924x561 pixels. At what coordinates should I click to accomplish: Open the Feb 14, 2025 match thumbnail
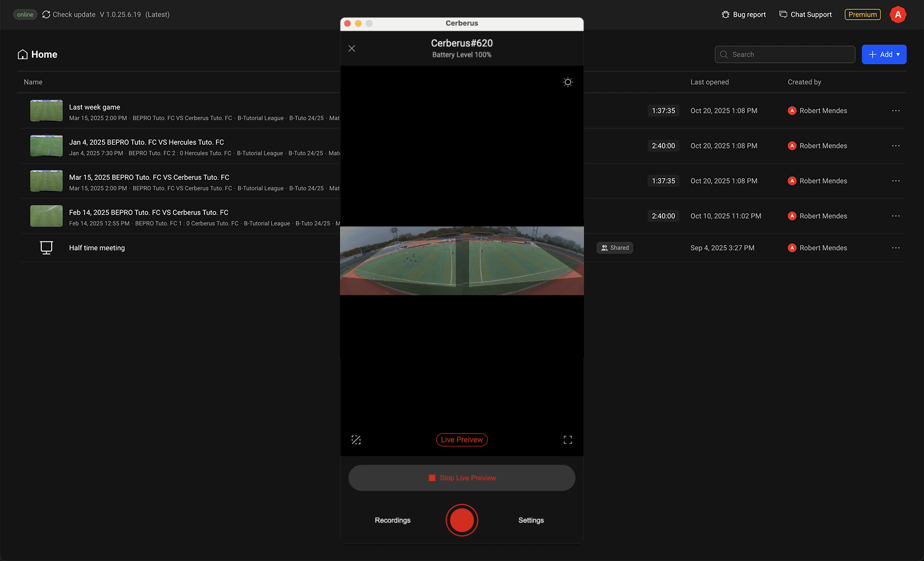(46, 216)
